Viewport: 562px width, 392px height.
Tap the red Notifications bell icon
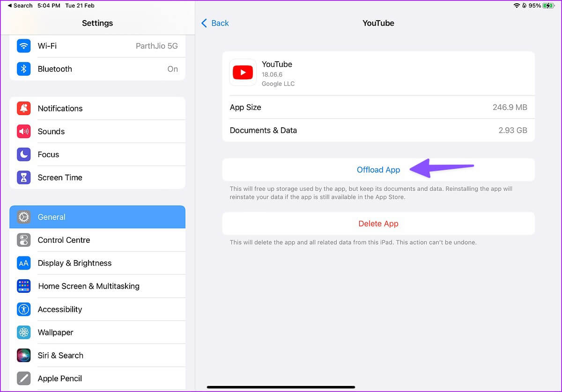[24, 108]
